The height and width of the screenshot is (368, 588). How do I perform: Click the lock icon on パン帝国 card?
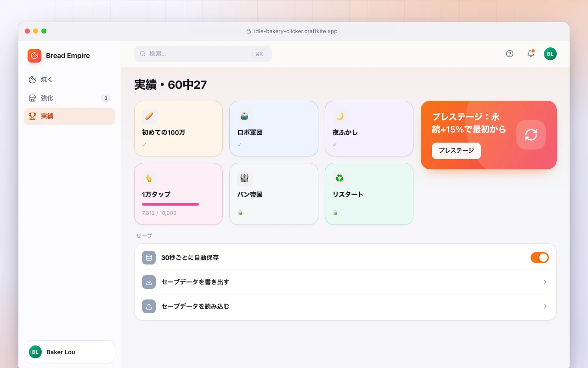240,213
